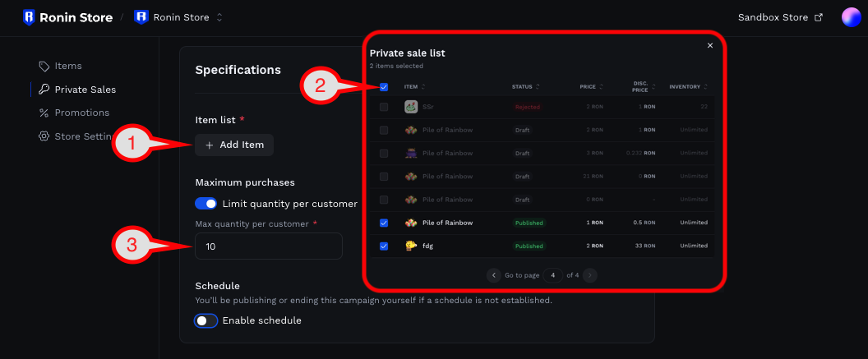The width and height of the screenshot is (868, 359).
Task: Uncheck the published Pile of Rainbow item
Action: (x=384, y=223)
